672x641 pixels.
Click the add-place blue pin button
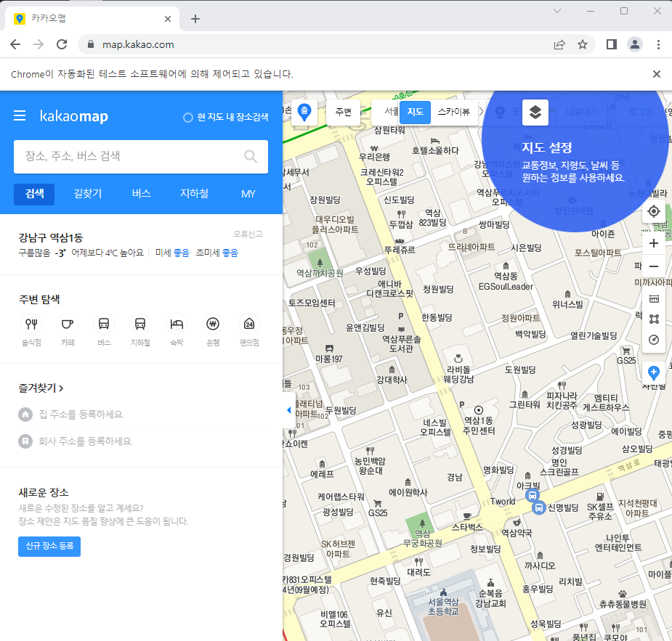654,372
